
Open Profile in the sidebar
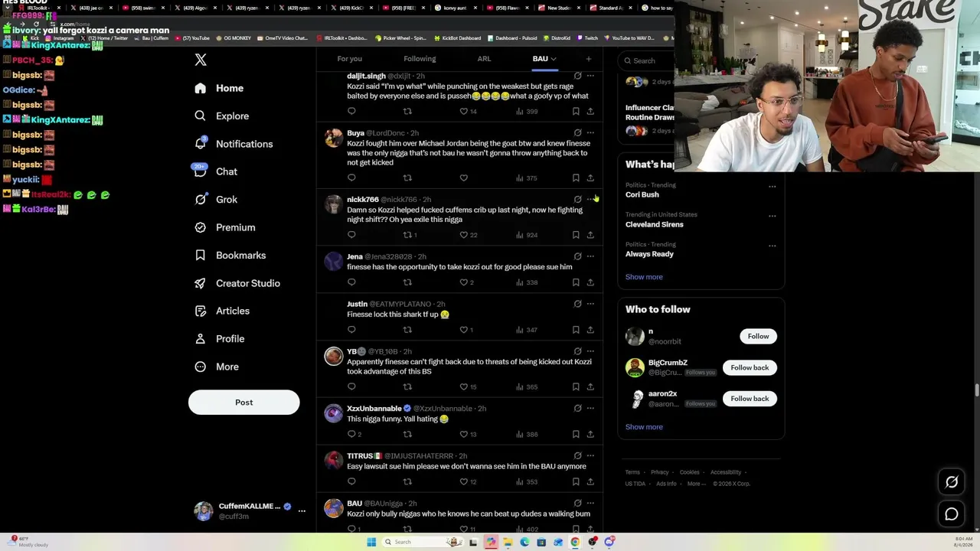pos(220,338)
